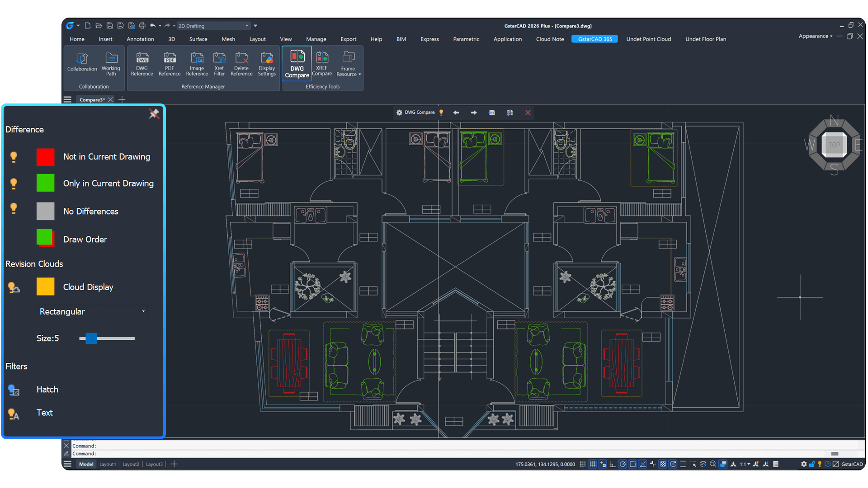Jump to previous difference in DWG Compare bar

[x=456, y=113]
